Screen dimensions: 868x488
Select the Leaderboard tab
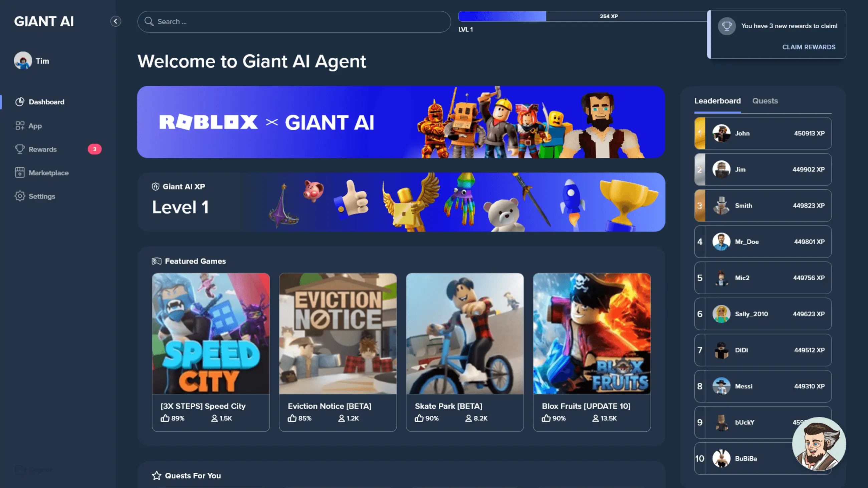pos(717,101)
